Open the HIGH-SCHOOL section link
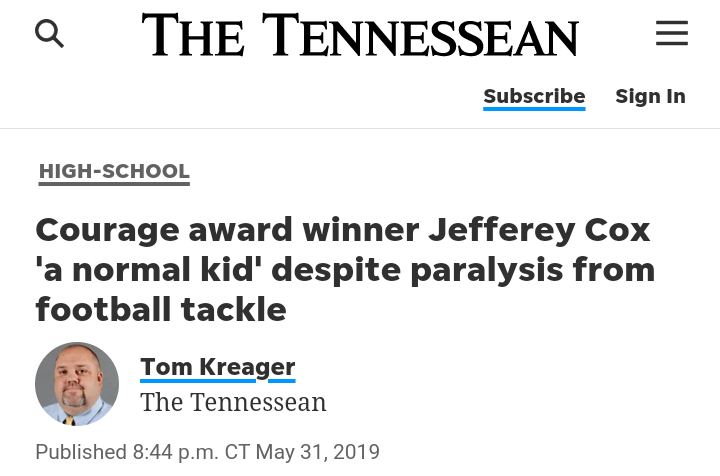720x476 pixels. (114, 171)
